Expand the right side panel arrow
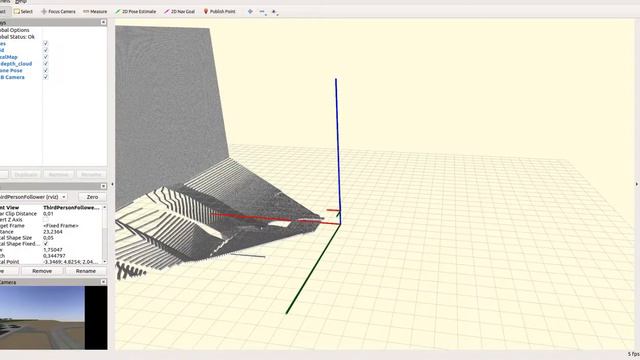 coord(637,184)
